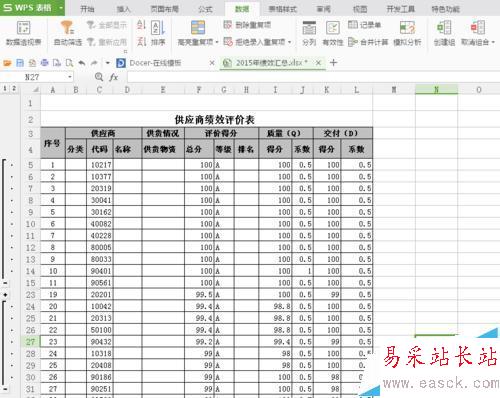Open the 排序 custom sort dialog
Image resolution: width=500 pixels, height=398 pixels.
pos(158,33)
